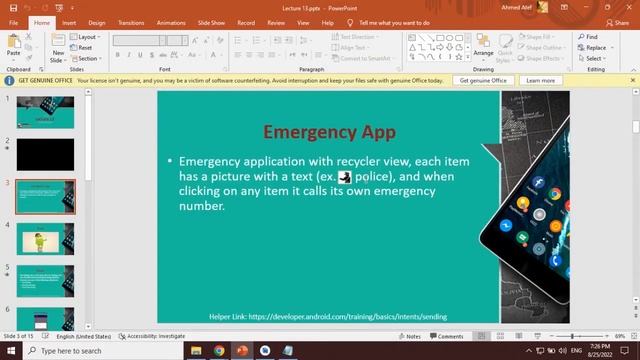Expand the Section dropdown
The image size is (640, 360).
pos(87,59)
